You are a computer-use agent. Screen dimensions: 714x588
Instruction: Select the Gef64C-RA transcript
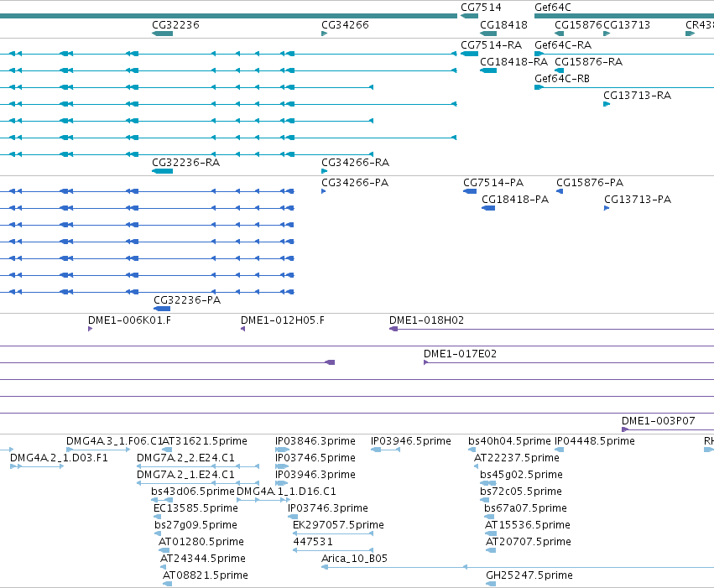click(624, 54)
